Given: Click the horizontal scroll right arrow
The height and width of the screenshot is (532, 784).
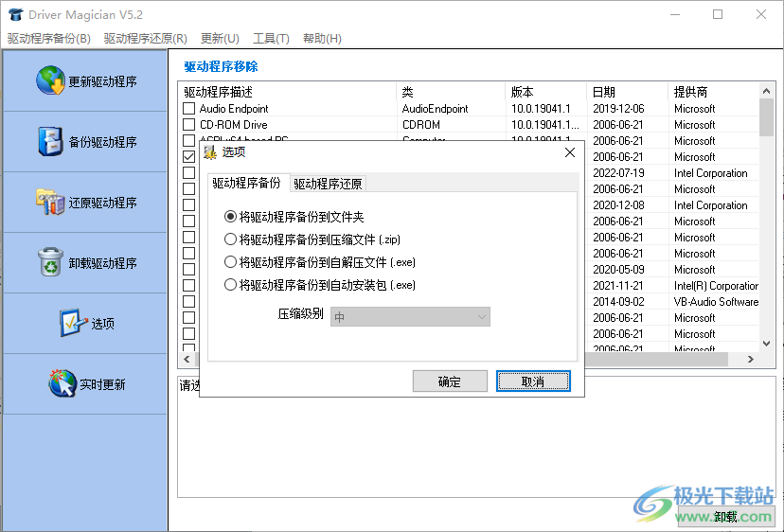Looking at the screenshot, I should click(x=750, y=359).
